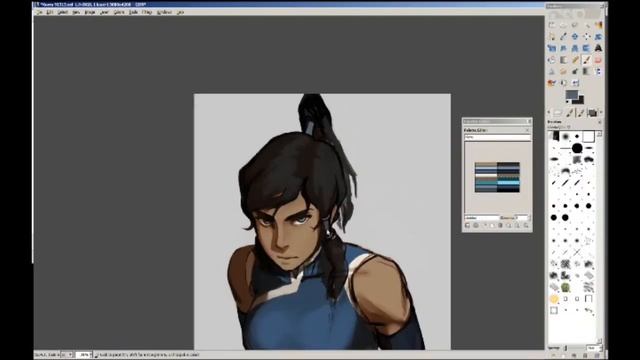Zoom in on the palette entries
Screen dimensions: 640x360
[518, 225]
